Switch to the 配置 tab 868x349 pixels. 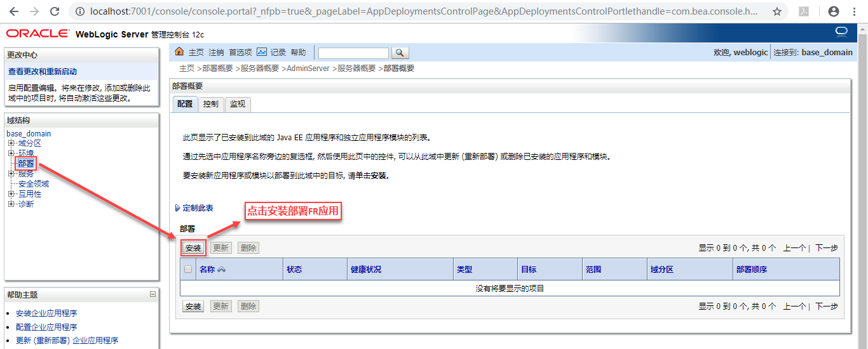185,104
